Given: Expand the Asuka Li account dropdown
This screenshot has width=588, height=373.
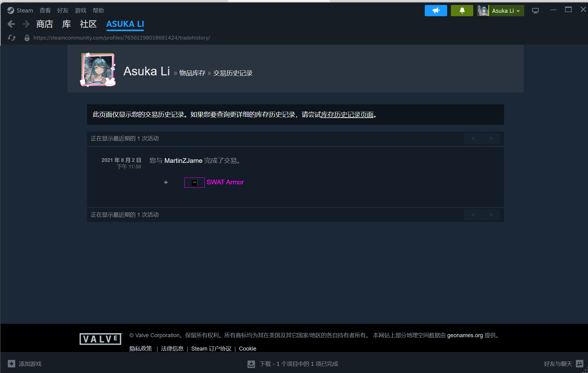Looking at the screenshot, I should [506, 11].
